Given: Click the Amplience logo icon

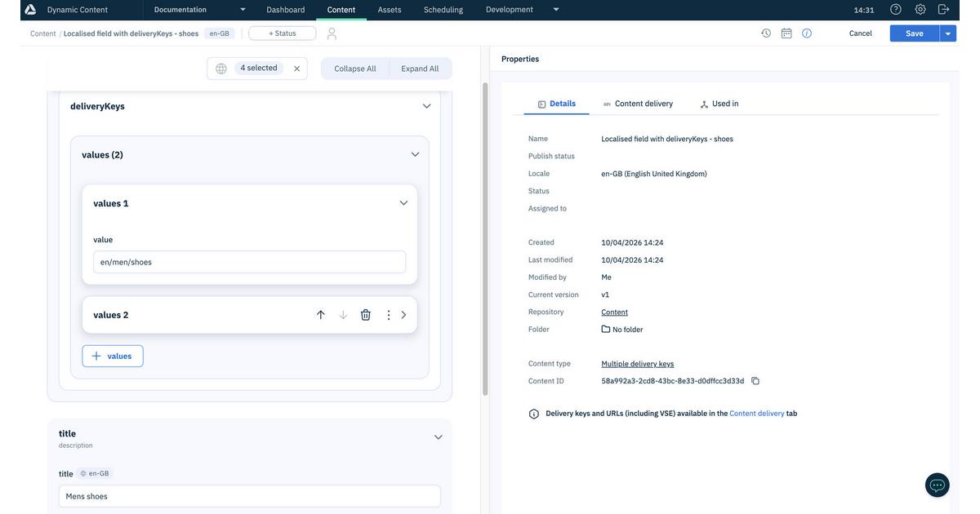Looking at the screenshot, I should (x=30, y=10).
